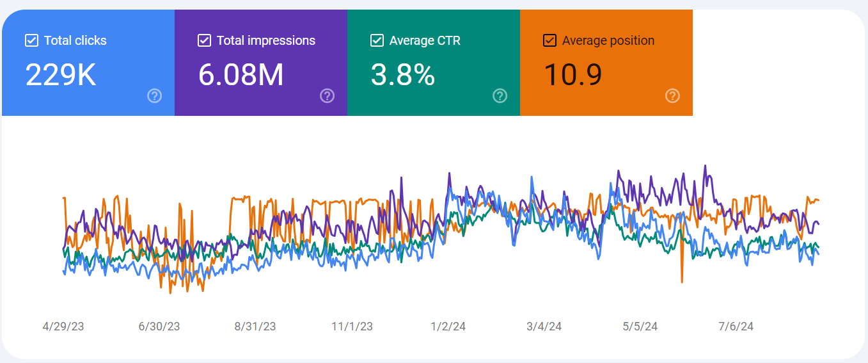Viewport: 868px width, 363px height.
Task: Click the 3/4/24 axis date label
Action: click(544, 327)
